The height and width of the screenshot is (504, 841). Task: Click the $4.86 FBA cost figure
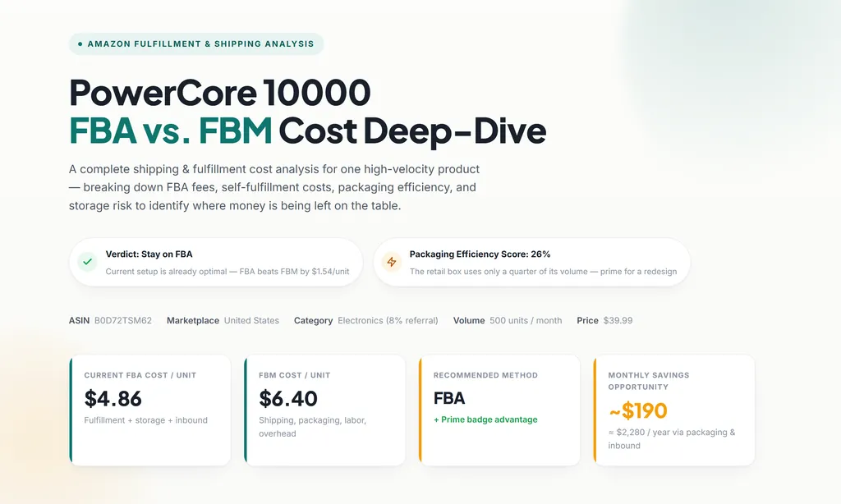113,398
